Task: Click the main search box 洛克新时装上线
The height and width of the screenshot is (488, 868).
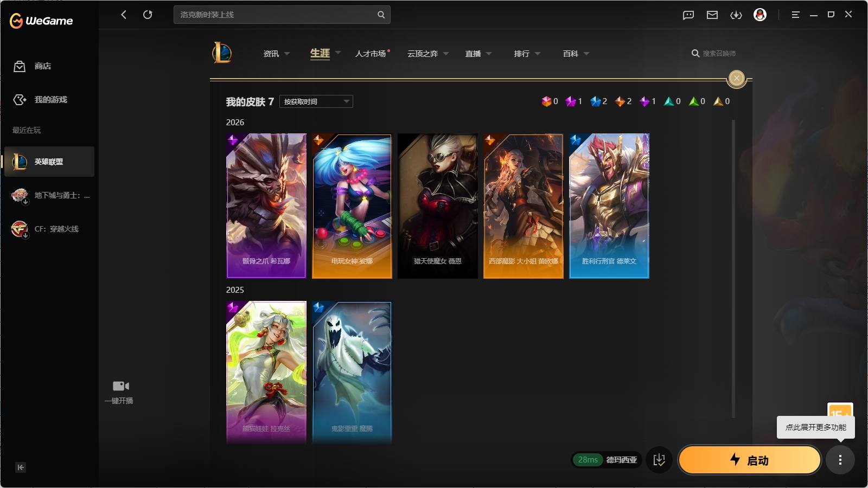Action: pos(282,15)
